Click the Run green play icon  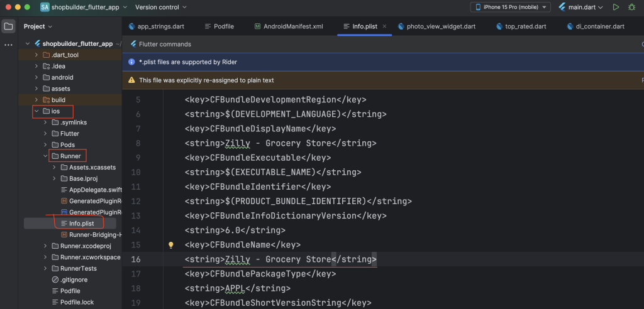pos(616,7)
